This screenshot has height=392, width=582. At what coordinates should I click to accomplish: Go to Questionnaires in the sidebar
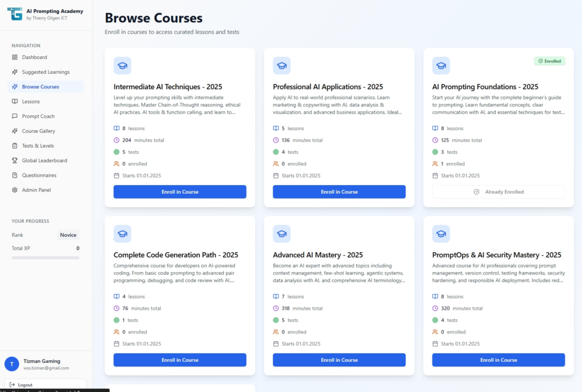[39, 176]
